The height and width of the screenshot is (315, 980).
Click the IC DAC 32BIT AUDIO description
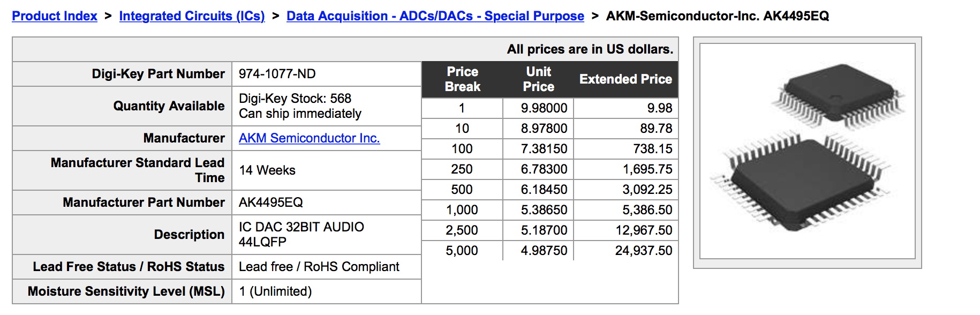301,227
